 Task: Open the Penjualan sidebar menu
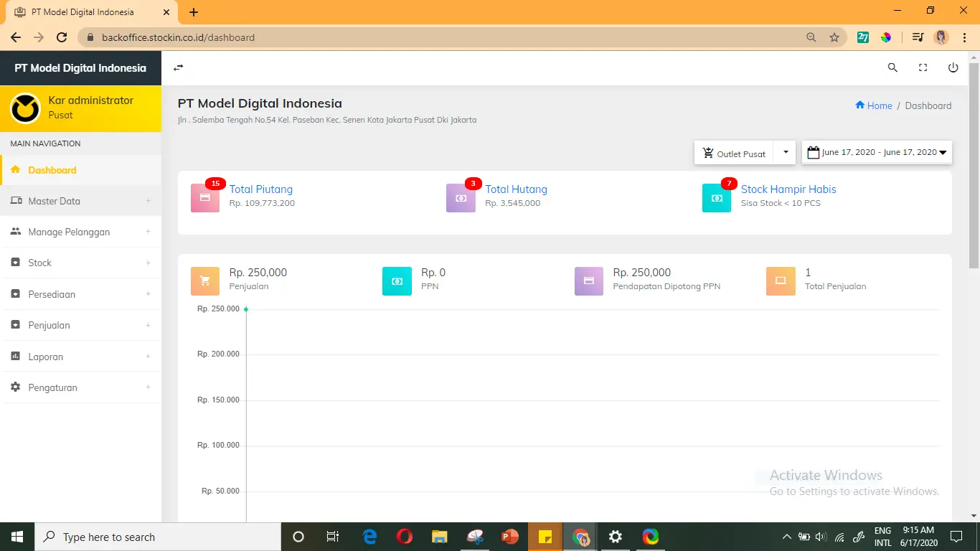[x=80, y=325]
